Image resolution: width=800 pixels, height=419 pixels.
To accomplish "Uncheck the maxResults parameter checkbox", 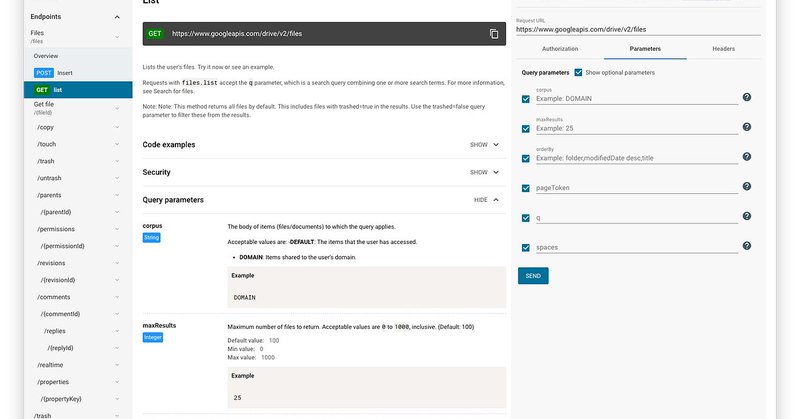I will point(526,129).
